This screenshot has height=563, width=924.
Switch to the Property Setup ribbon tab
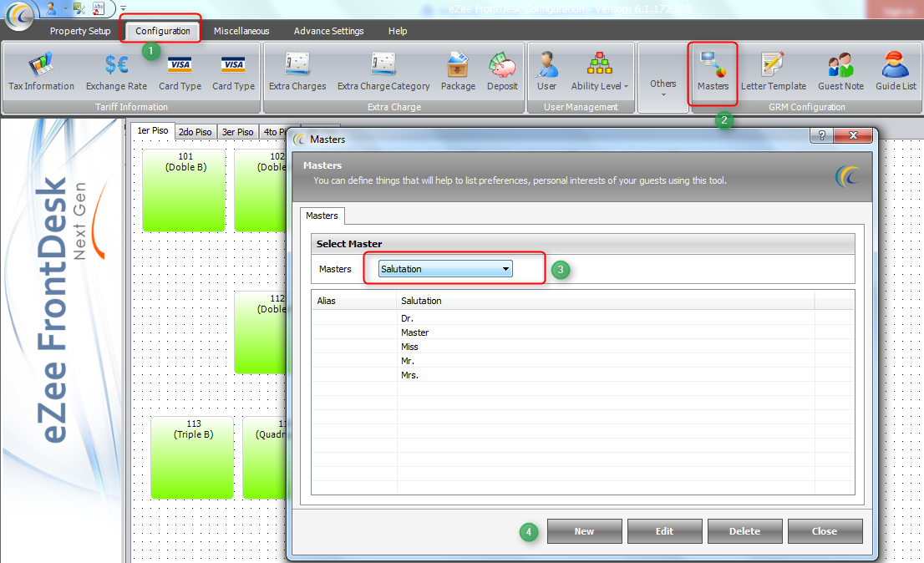(x=80, y=31)
